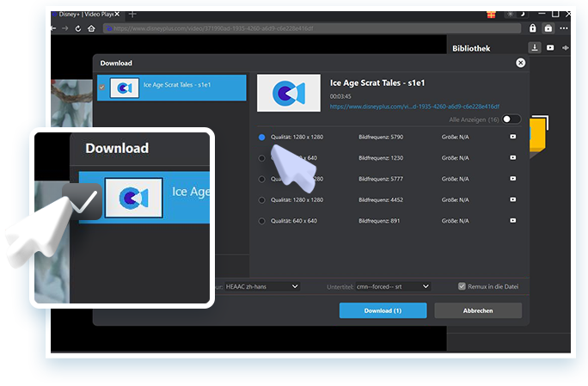
Task: Select the Disney+ | Video Player tab
Action: [x=85, y=15]
